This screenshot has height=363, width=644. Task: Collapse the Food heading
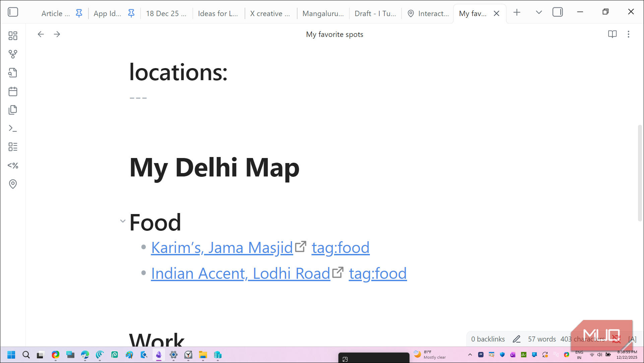[x=123, y=221]
